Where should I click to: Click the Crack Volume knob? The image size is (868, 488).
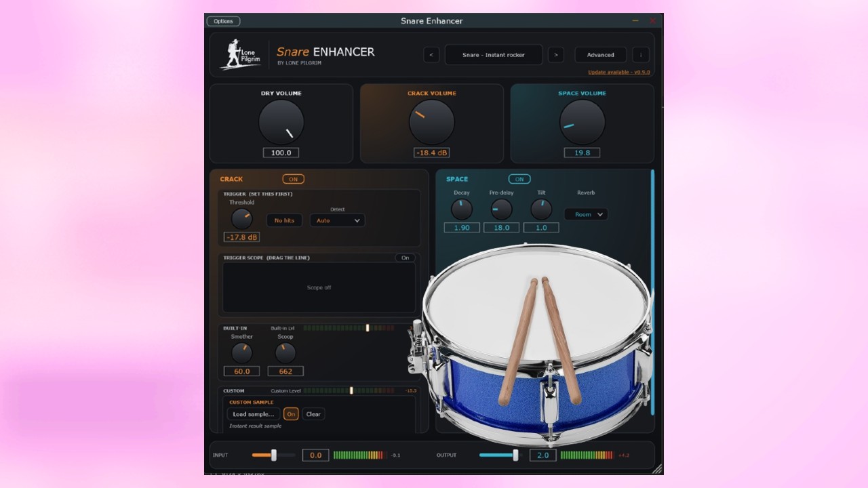click(432, 122)
